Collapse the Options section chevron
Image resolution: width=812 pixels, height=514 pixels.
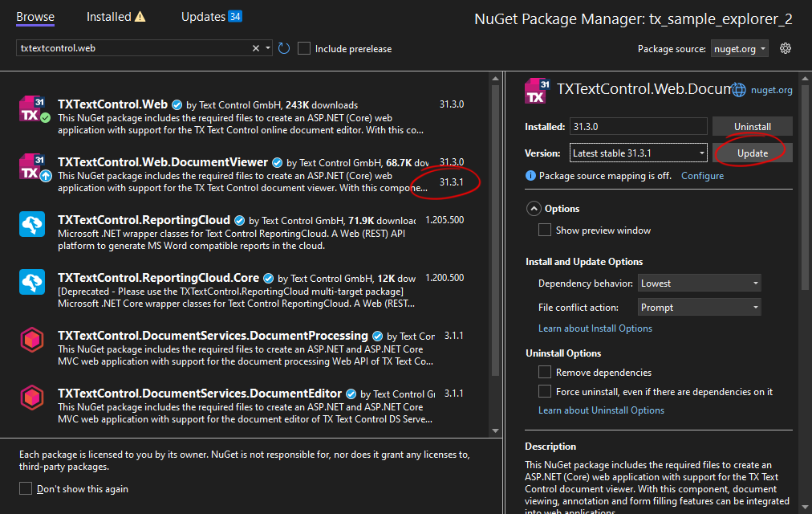(534, 209)
